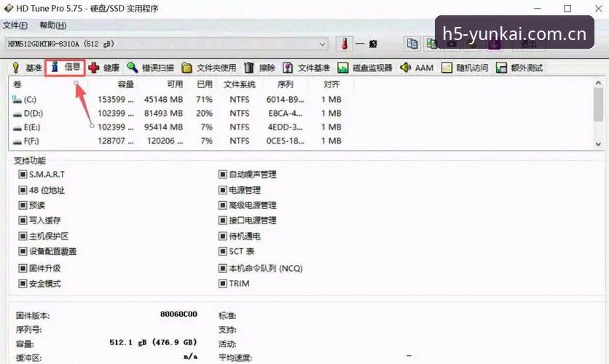
Task: Toggle the S.M.A.R.T checkbox
Action: (23, 175)
